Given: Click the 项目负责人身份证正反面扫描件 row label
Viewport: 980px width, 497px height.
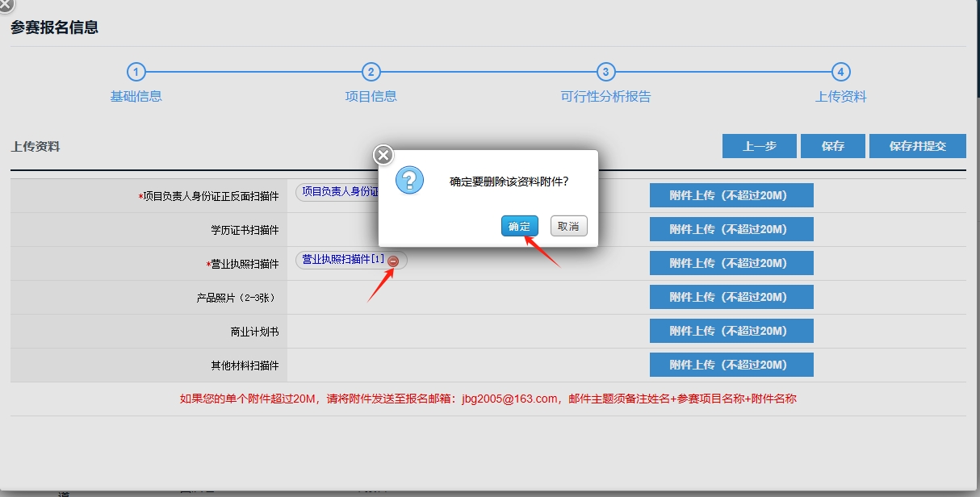Looking at the screenshot, I should coord(209,196).
